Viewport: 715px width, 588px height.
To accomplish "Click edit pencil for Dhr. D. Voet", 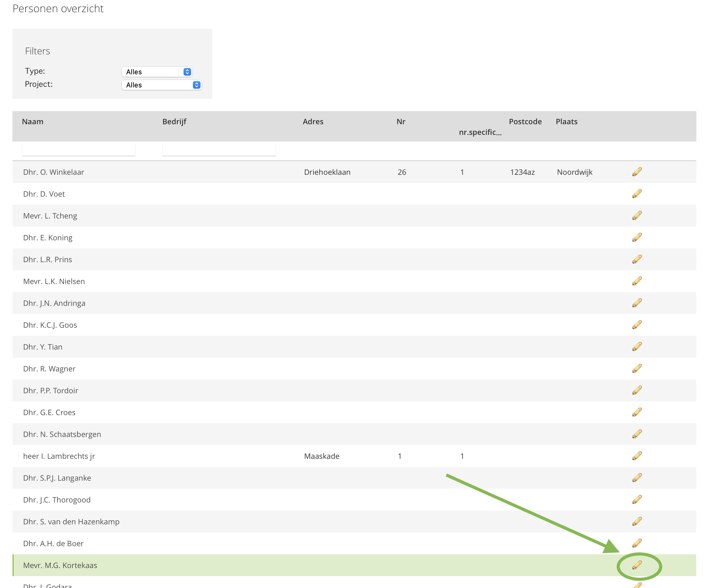I will [637, 194].
